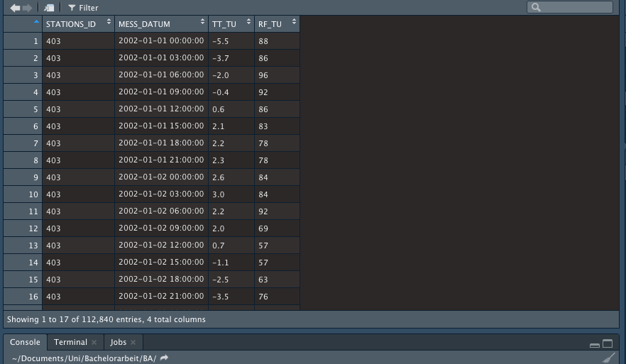The image size is (626, 364).
Task: Close the Terminal tab
Action: pos(94,343)
